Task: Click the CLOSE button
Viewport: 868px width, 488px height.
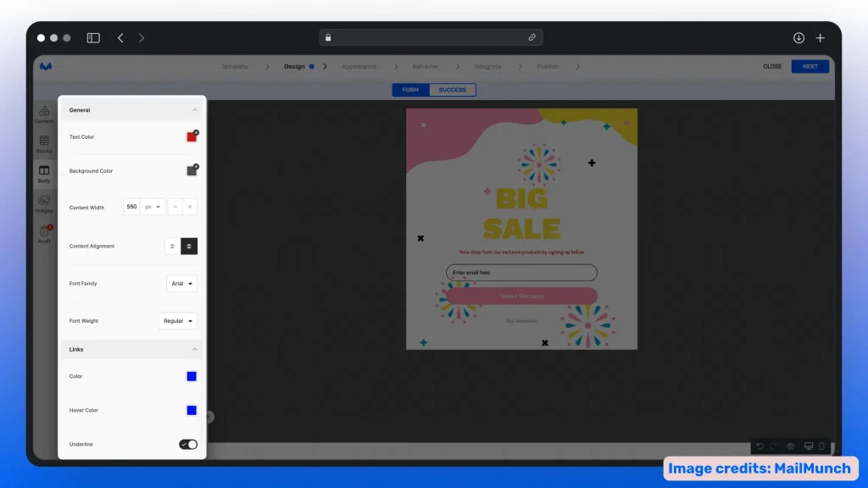Action: [x=772, y=66]
